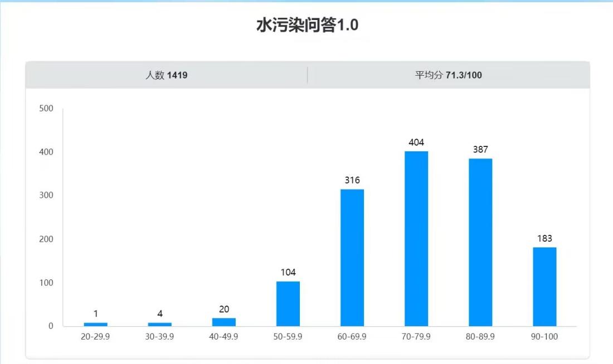
Task: Click the 水污染问答1.0 chart title
Action: tap(306, 26)
